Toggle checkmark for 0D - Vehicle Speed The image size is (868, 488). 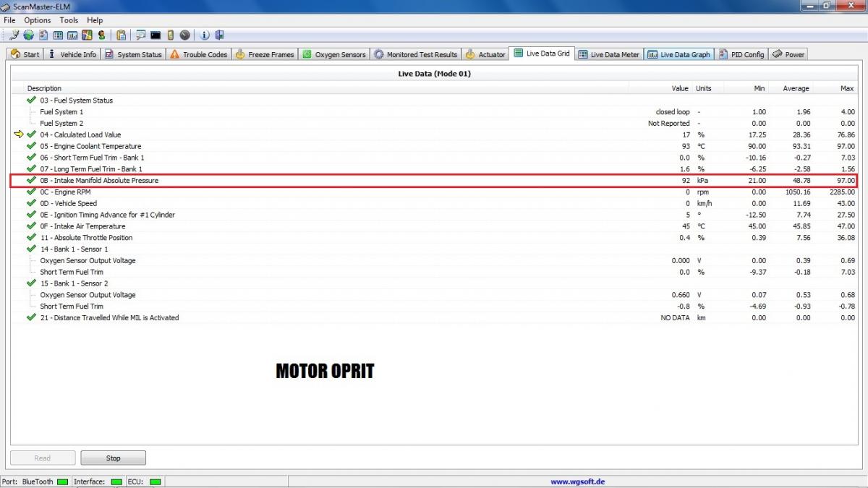tap(31, 203)
